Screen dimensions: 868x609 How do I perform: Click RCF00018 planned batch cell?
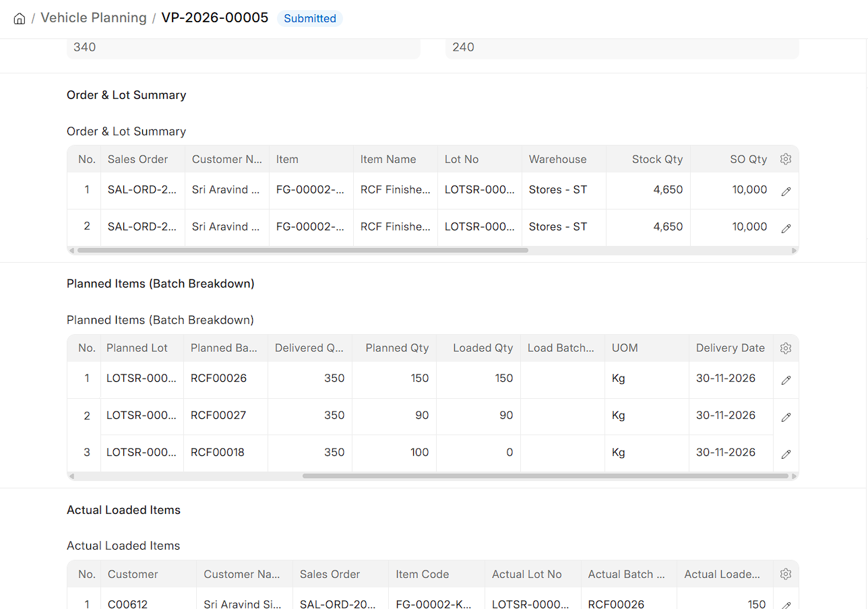(226, 453)
